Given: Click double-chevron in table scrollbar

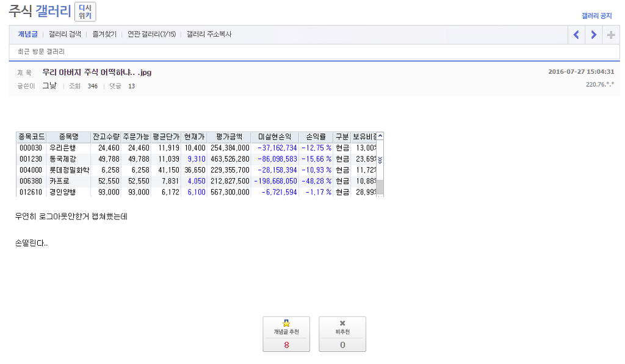Looking at the screenshot, I should (380, 160).
